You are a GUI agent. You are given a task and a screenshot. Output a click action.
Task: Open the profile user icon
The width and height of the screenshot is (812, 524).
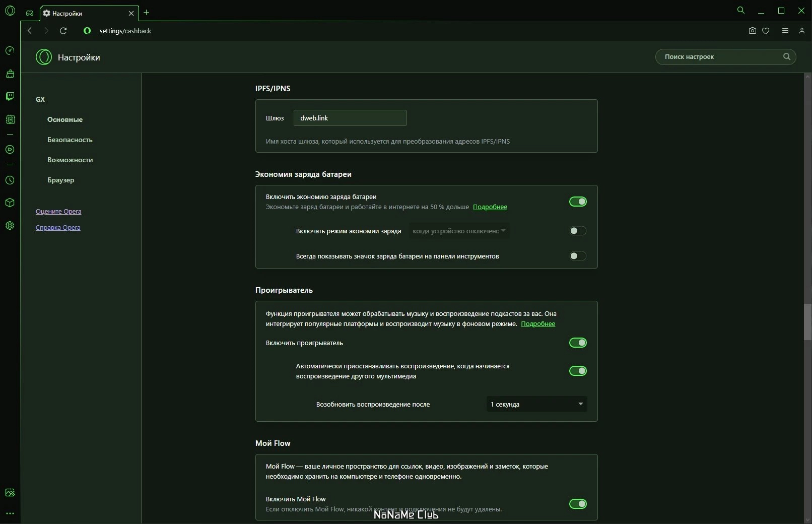[x=801, y=31]
